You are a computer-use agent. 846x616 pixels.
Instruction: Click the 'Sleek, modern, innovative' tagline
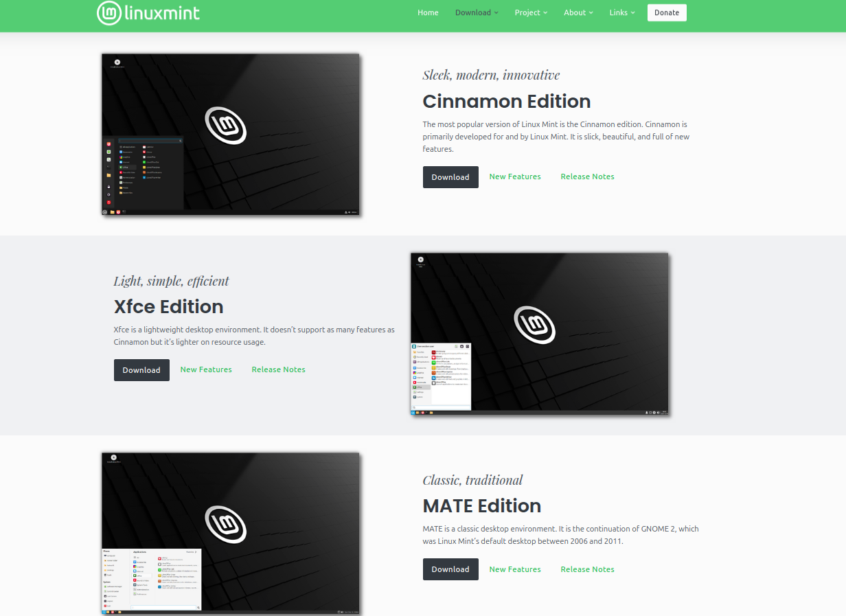click(x=491, y=75)
